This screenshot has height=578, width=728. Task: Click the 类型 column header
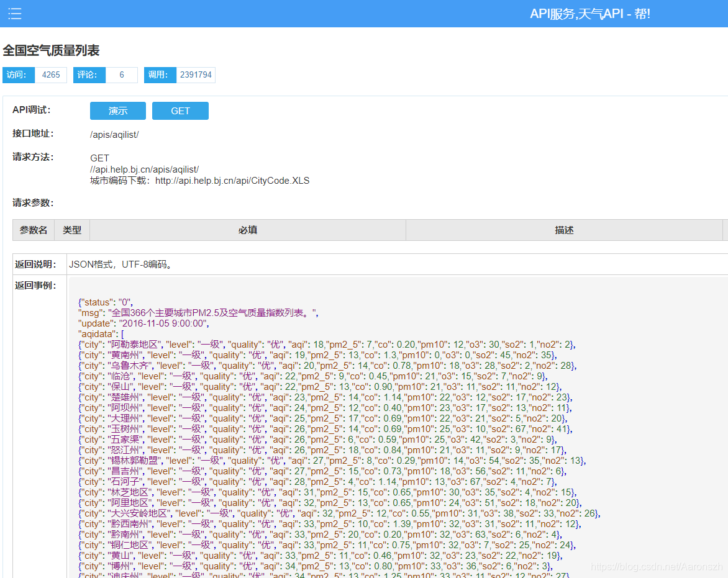(x=72, y=230)
